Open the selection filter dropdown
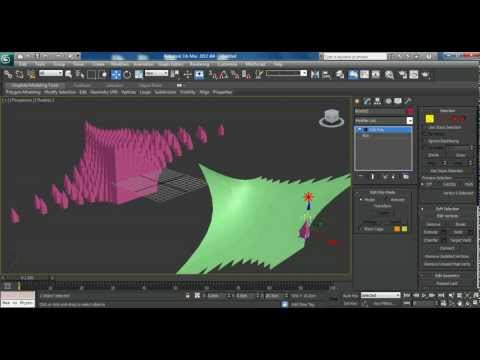 click(x=51, y=73)
